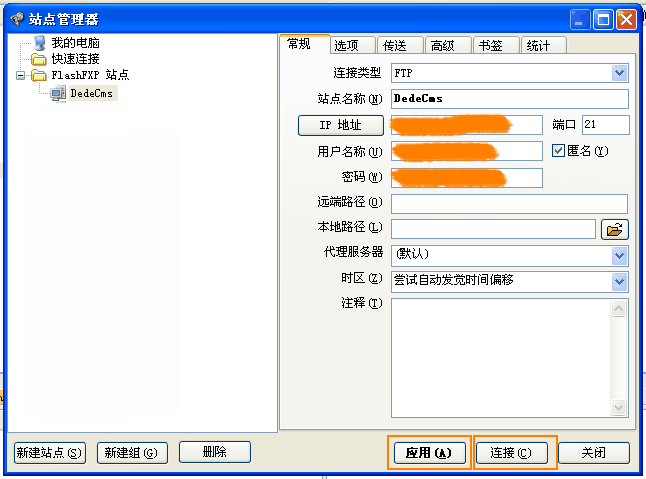Screen dimensions: 646x479
Task: Click the IP address input field
Action: pos(467,125)
